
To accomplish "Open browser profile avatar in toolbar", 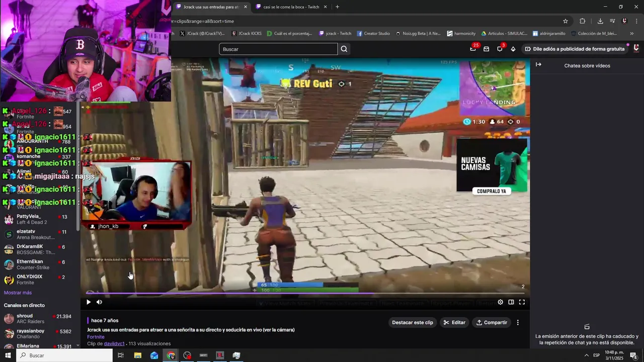I will (x=624, y=21).
